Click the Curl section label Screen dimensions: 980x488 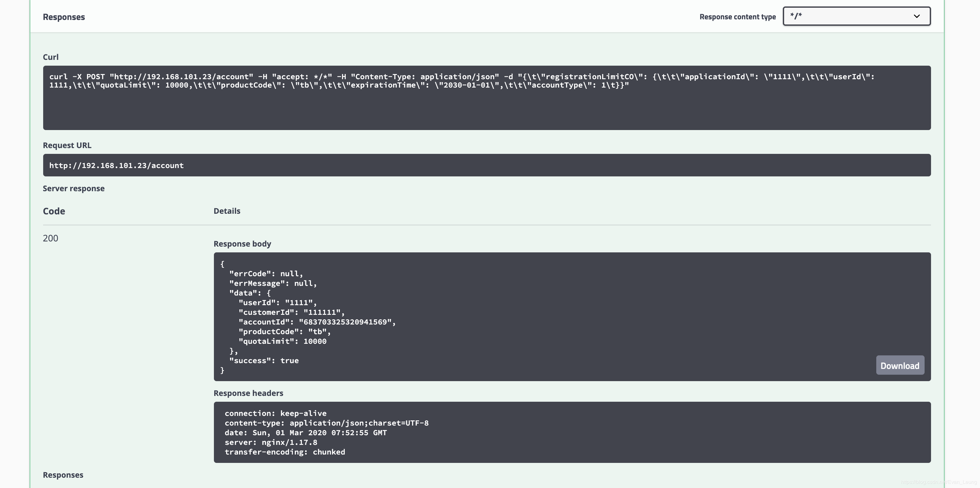click(x=51, y=57)
